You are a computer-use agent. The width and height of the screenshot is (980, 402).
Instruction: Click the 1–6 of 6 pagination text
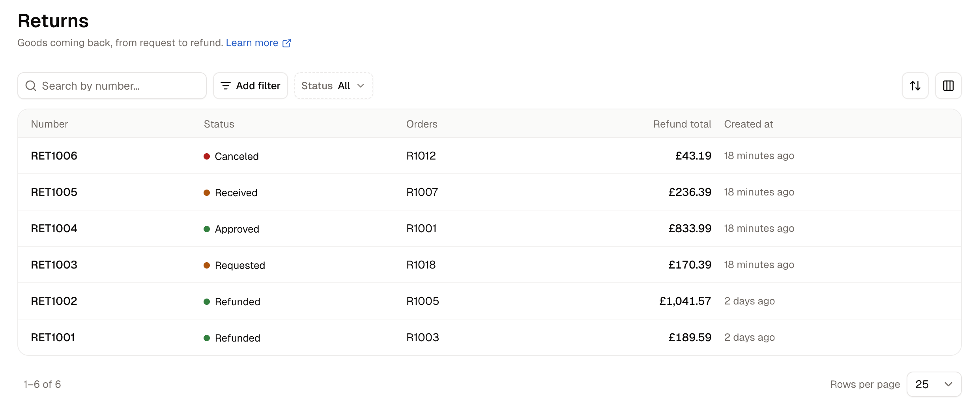coord(42,384)
